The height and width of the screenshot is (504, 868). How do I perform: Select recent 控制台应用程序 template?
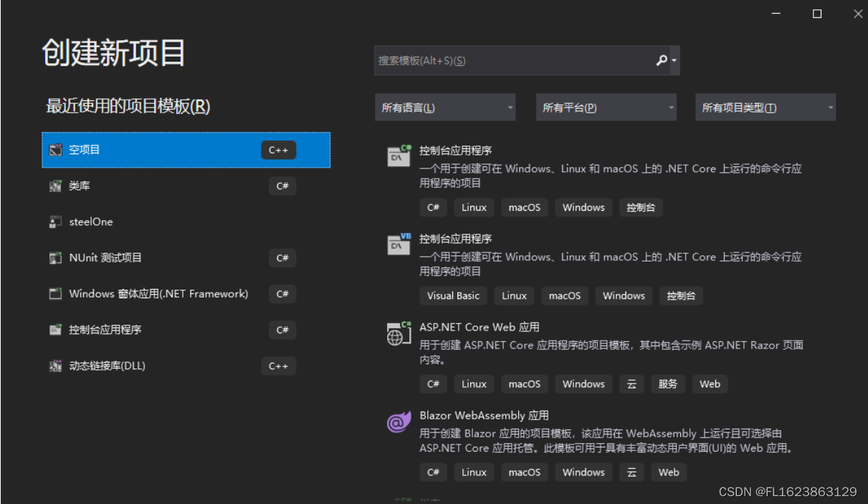pyautogui.click(x=186, y=330)
